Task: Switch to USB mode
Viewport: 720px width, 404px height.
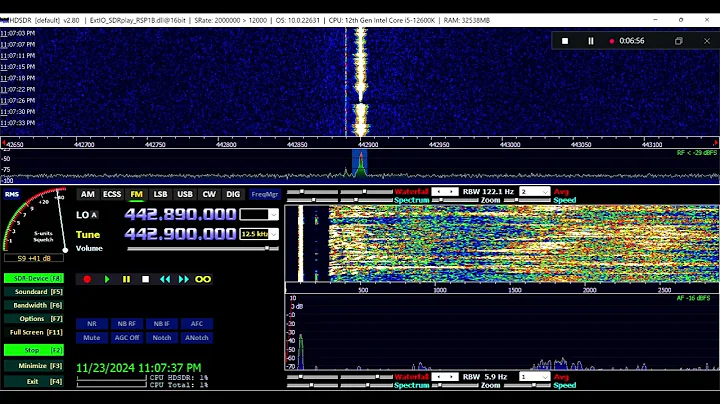Action: point(185,194)
